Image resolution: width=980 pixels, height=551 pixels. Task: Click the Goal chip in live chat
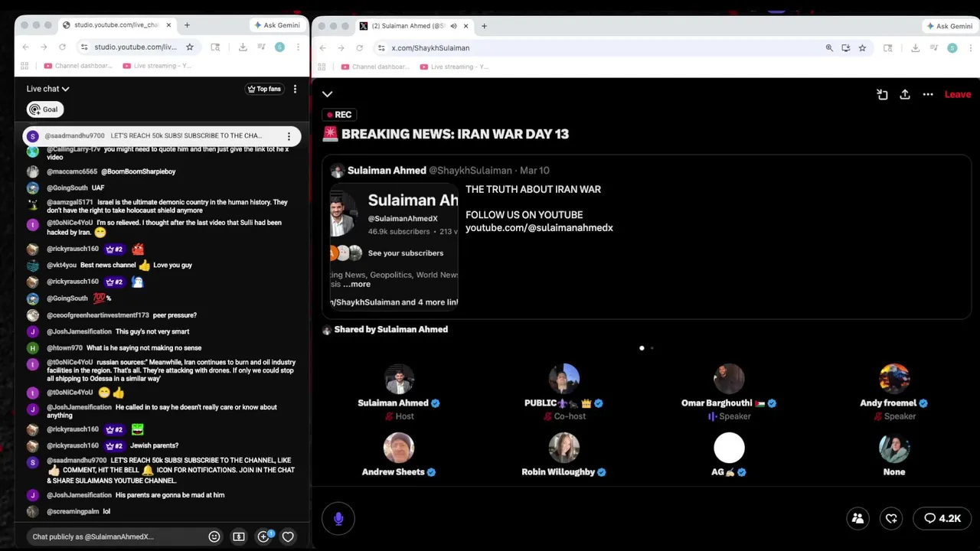click(44, 109)
